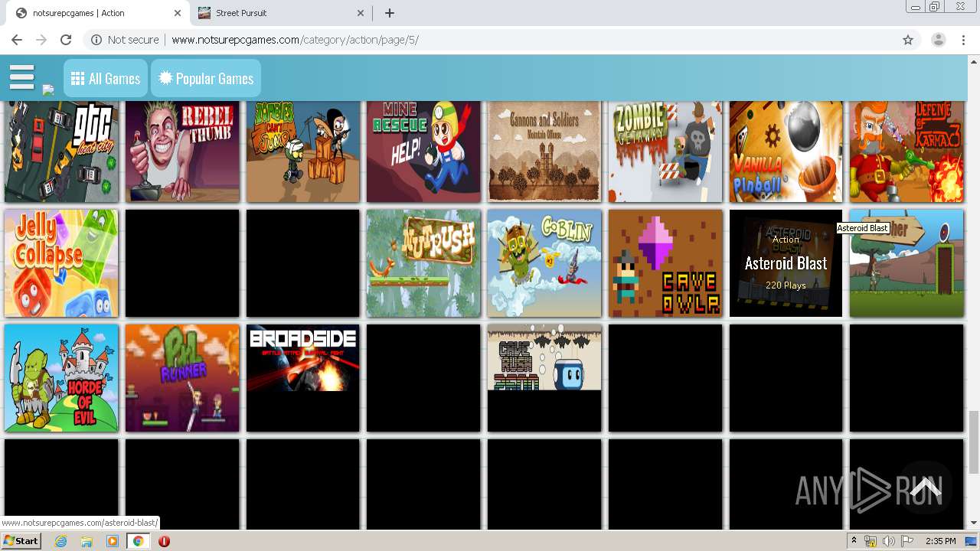Viewport: 980px width, 551px height.
Task: Open the Zombie Getaway game thumbnail
Action: (665, 152)
